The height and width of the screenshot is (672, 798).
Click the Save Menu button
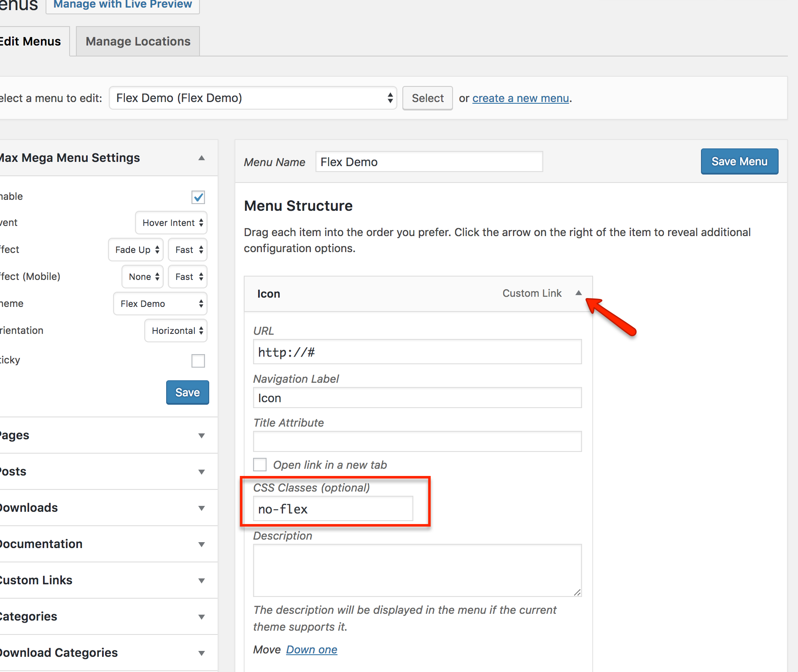pyautogui.click(x=739, y=161)
